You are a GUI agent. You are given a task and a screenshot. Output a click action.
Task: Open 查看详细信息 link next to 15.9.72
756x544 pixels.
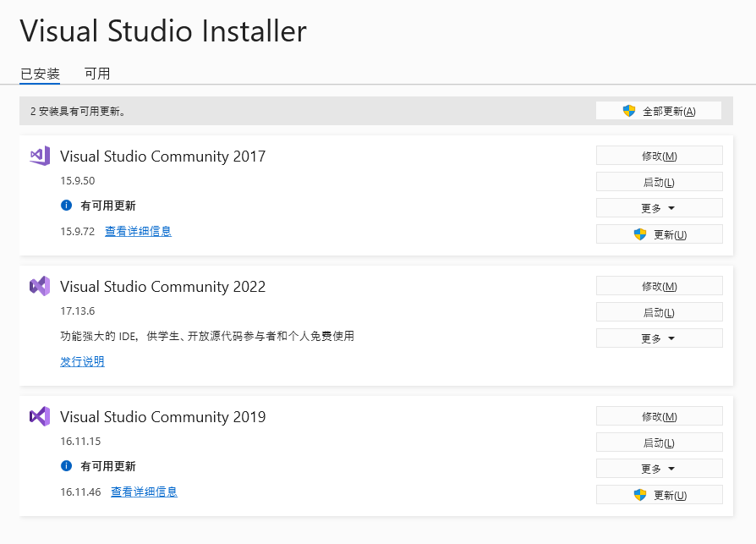[x=139, y=232]
